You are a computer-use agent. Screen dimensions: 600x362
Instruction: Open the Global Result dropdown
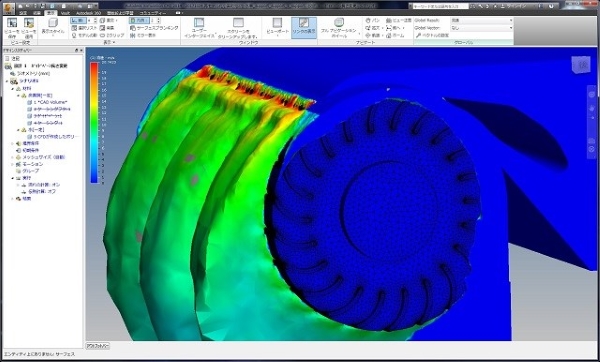[x=481, y=20]
